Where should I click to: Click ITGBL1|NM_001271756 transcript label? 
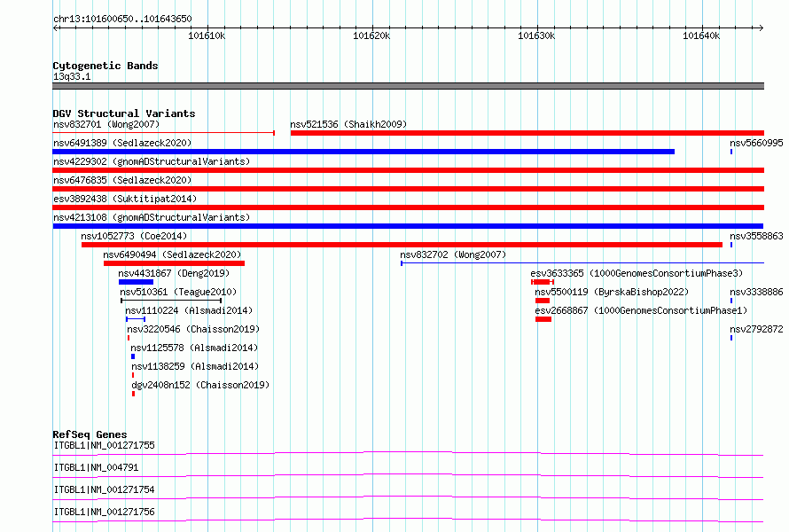[104, 512]
